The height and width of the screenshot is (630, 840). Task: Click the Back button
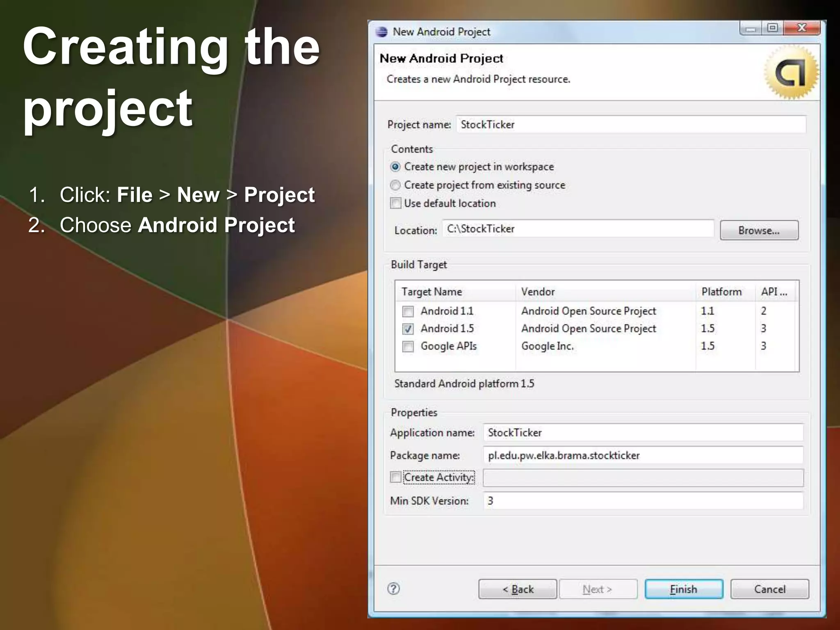(x=518, y=589)
